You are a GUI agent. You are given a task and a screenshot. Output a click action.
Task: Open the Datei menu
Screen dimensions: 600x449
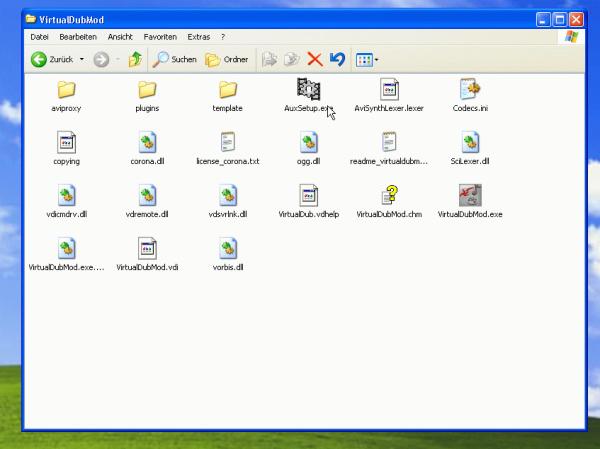click(x=39, y=36)
